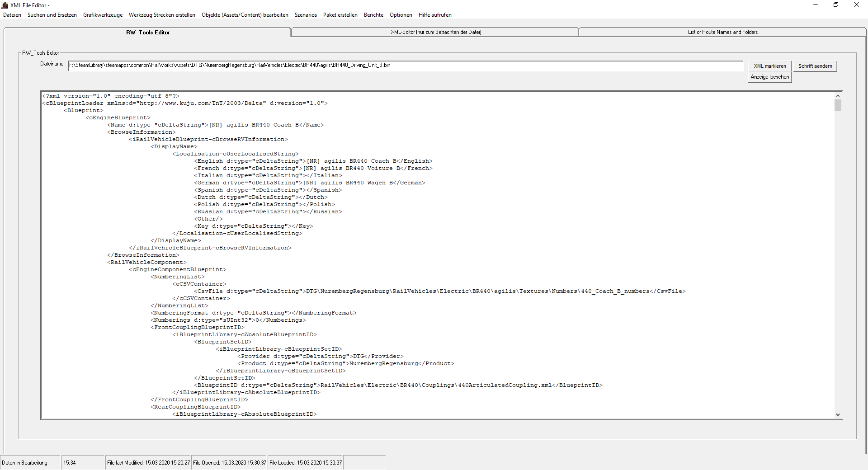Click the XML File Editor app icon
This screenshot has width=868, height=470.
(5, 5)
